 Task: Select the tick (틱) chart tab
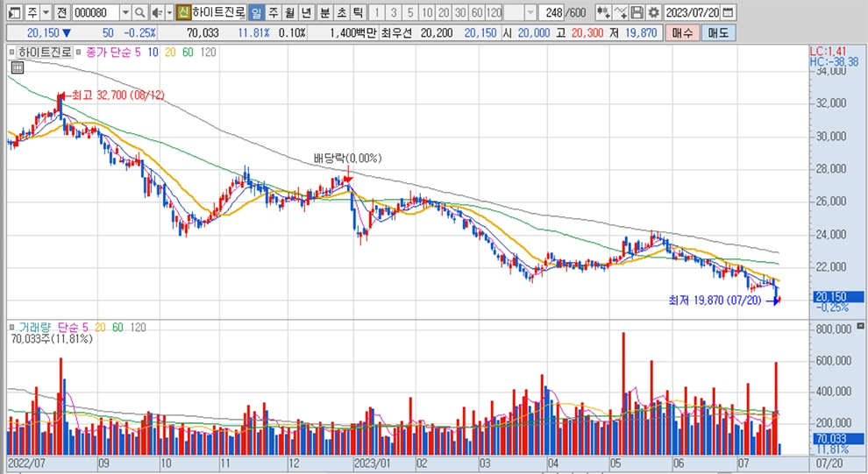coord(358,12)
